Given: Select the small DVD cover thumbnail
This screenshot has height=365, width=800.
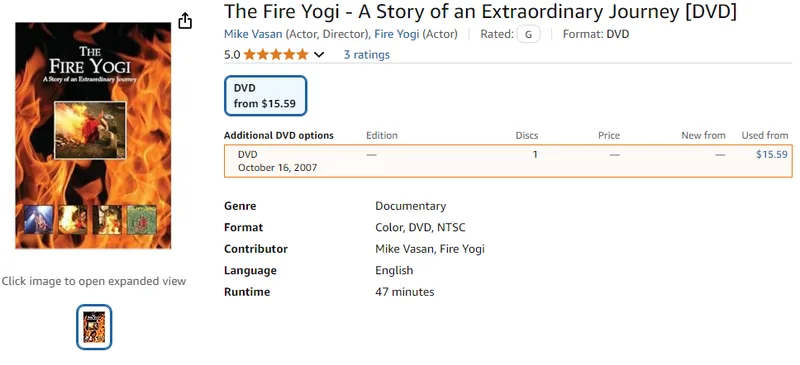Looking at the screenshot, I should pos(94,327).
